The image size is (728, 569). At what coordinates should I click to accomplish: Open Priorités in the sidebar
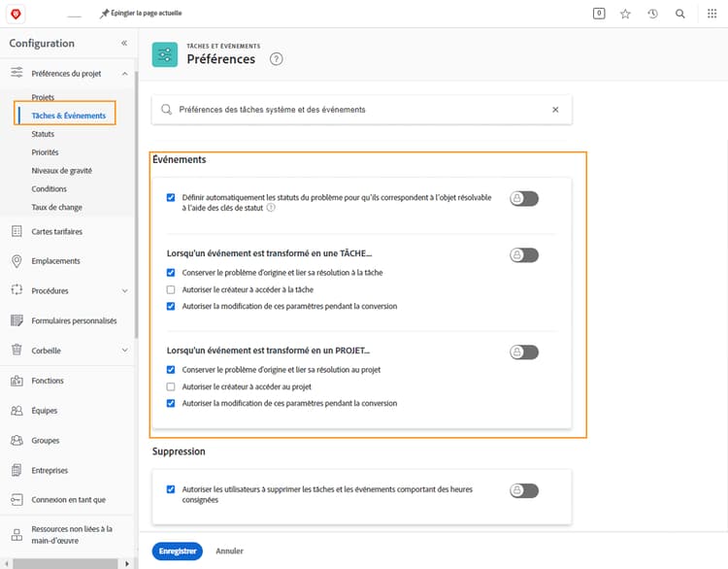pyautogui.click(x=45, y=152)
